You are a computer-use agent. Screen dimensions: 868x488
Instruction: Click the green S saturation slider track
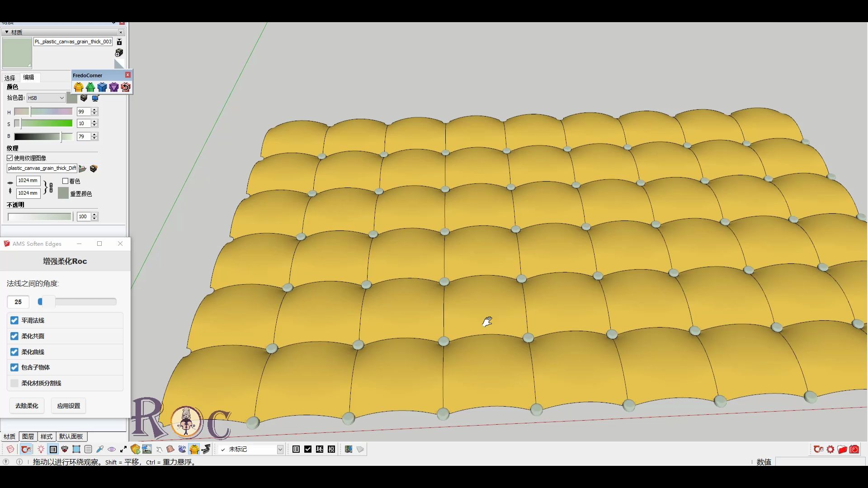[43, 123]
